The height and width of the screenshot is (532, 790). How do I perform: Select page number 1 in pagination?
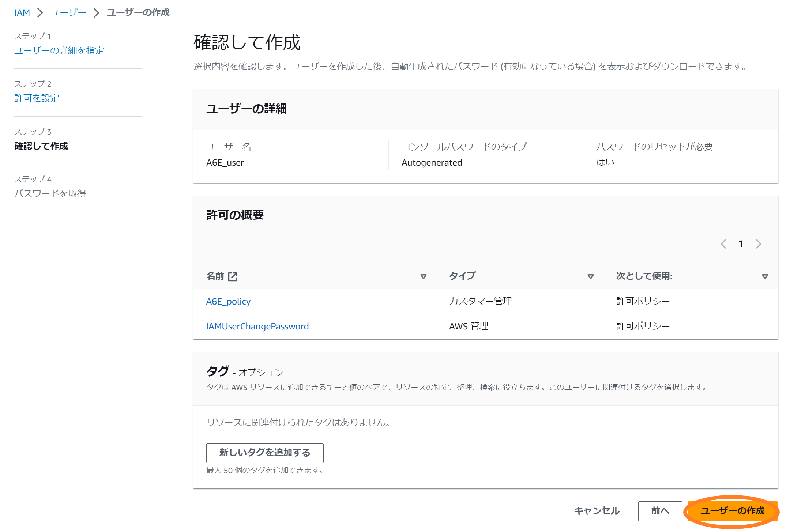coord(741,244)
